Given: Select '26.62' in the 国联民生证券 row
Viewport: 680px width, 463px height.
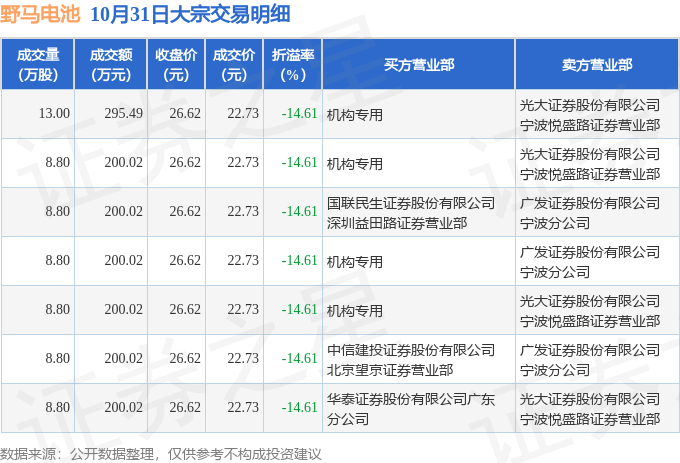Looking at the screenshot, I should (x=185, y=212).
